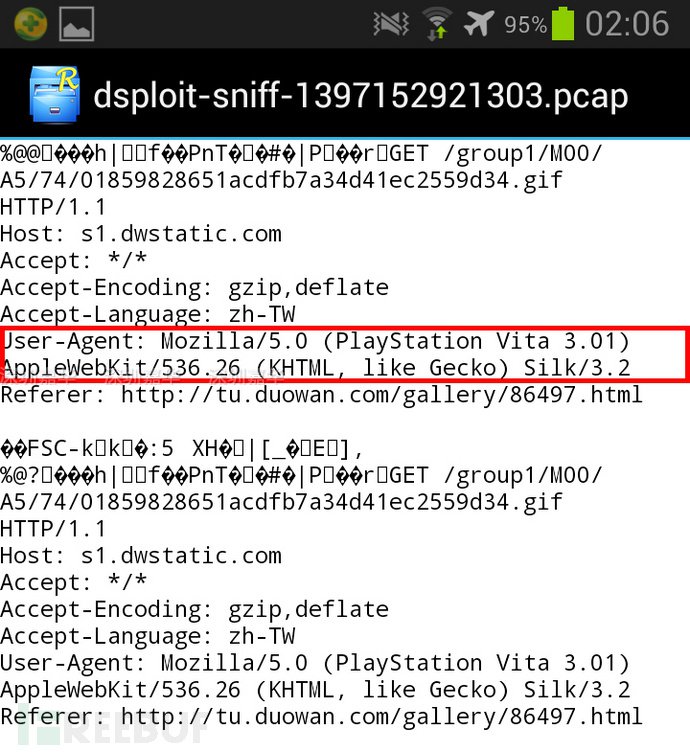
Task: Tap the first GET /group1/M00/ line
Action: pos(301,154)
